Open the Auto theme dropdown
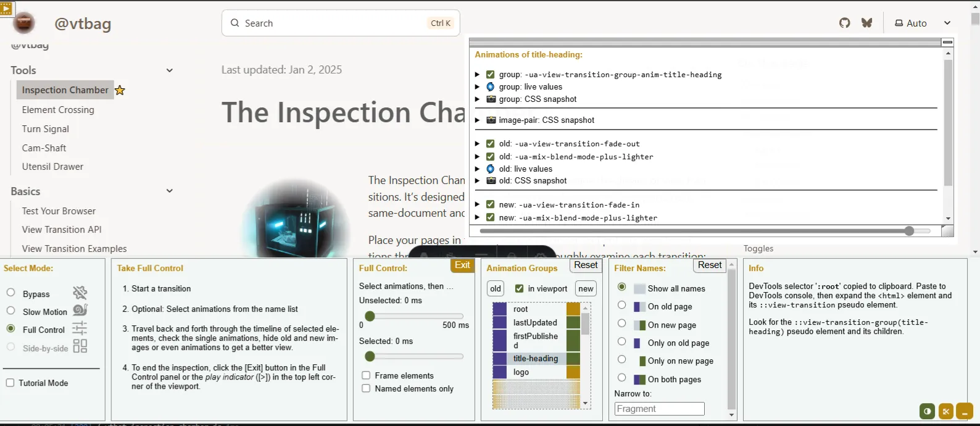 (923, 23)
